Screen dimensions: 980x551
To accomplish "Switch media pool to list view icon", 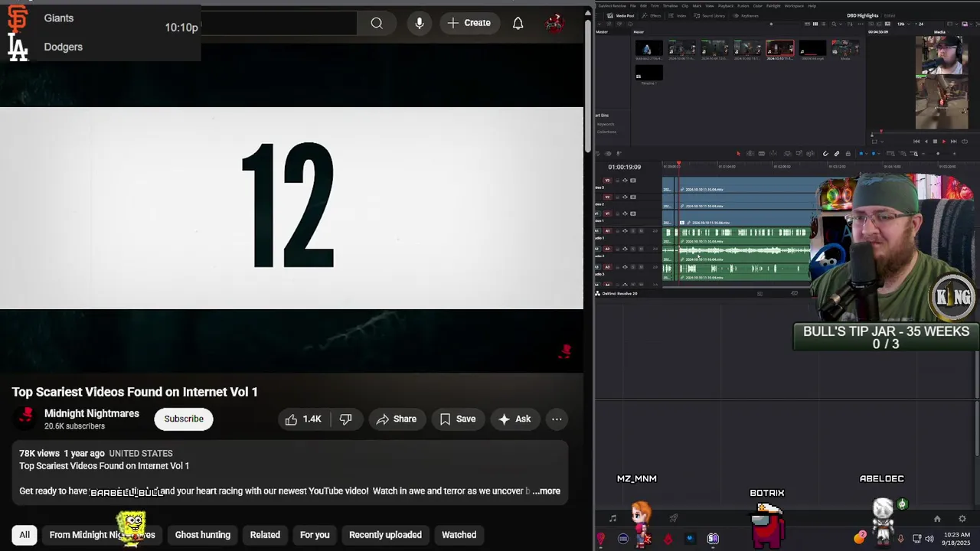I will tap(824, 24).
